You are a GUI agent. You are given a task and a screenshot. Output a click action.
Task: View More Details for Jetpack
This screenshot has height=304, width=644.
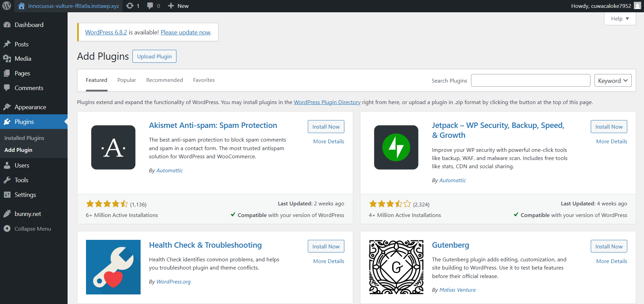click(x=612, y=141)
